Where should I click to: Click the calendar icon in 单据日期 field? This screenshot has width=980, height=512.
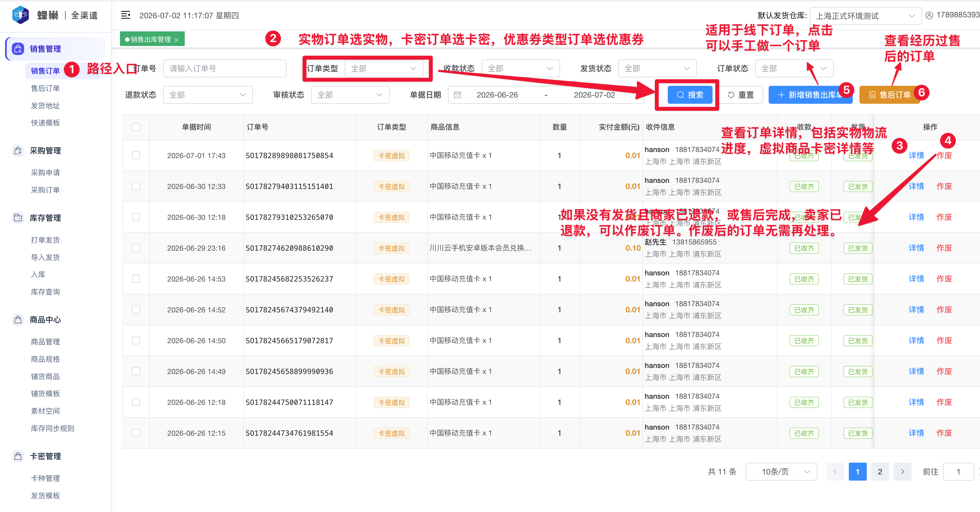(457, 95)
